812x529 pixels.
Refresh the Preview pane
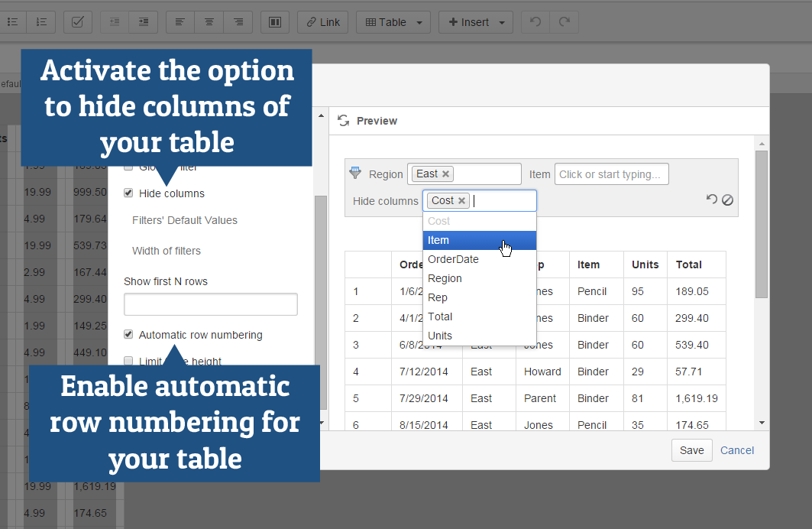click(x=343, y=121)
